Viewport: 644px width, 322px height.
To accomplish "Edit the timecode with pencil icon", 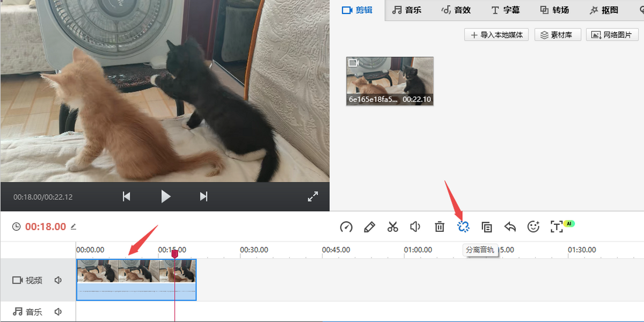I will pos(73,226).
